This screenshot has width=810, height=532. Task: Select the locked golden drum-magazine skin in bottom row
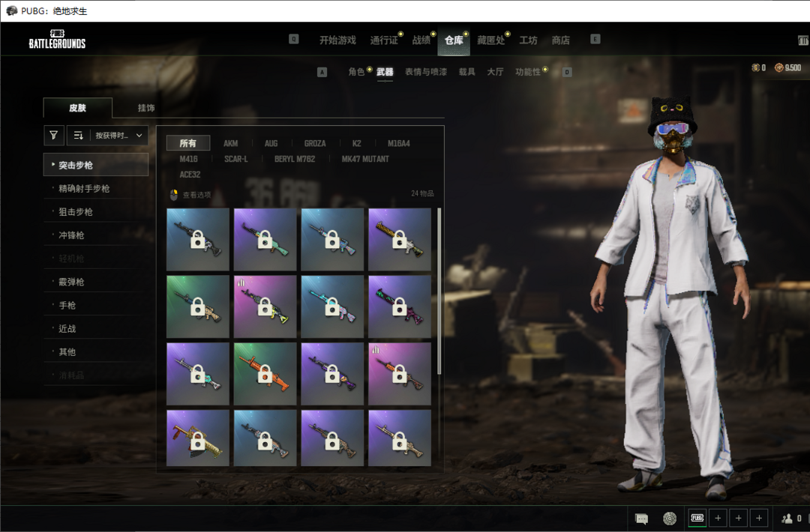pyautogui.click(x=198, y=438)
